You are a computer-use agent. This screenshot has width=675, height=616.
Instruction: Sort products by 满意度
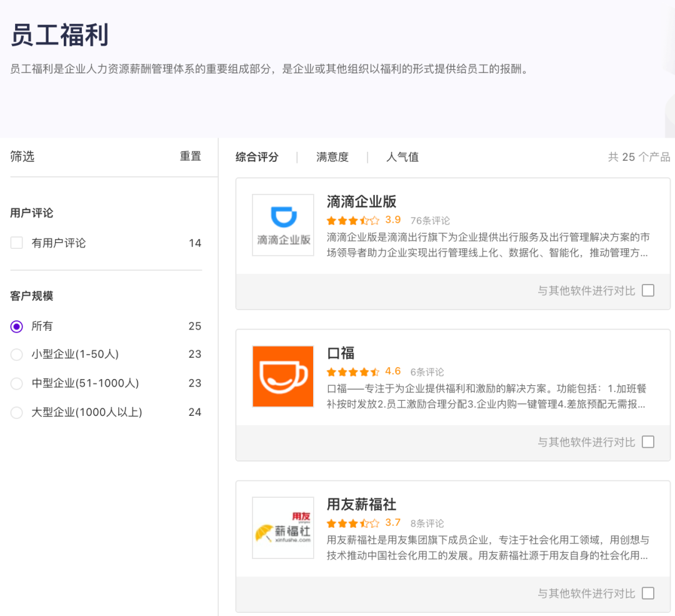332,157
